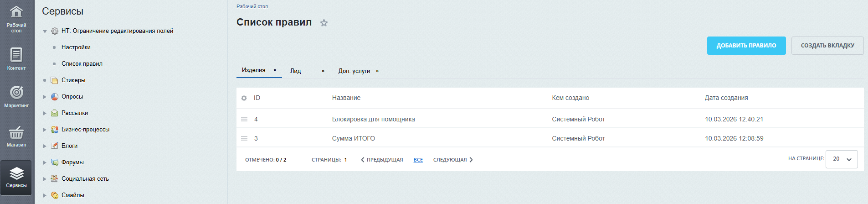Click date 10.03.2026 12:08:59
868x204 pixels.
[734, 138]
